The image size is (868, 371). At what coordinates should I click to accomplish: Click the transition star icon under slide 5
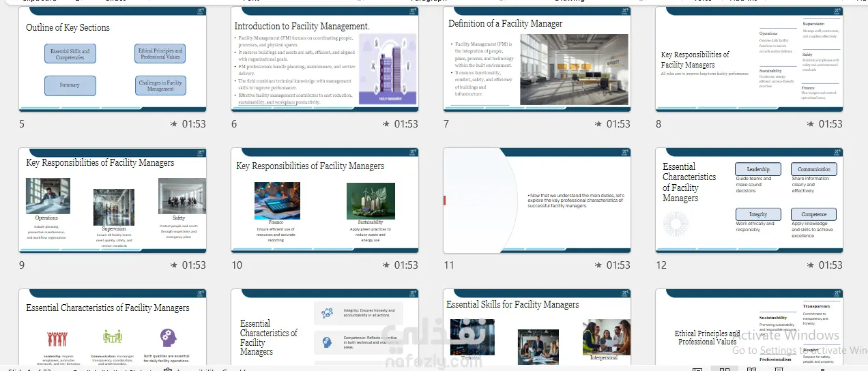pos(174,124)
